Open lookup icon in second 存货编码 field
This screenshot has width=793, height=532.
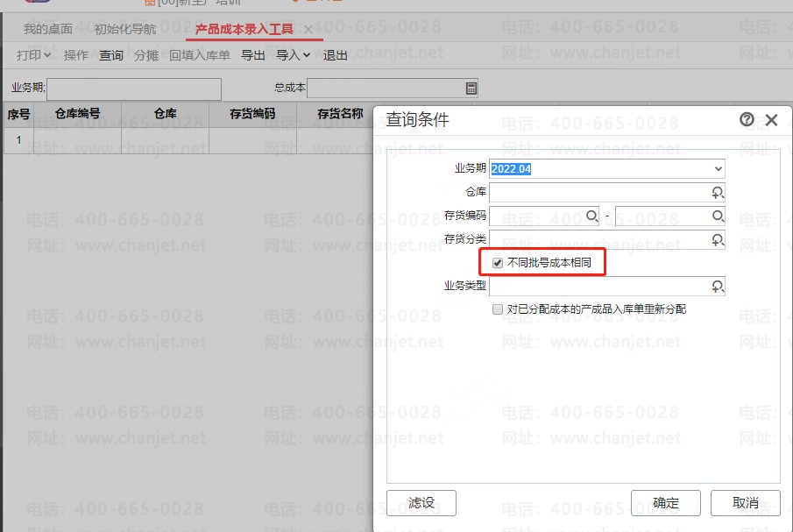point(718,216)
